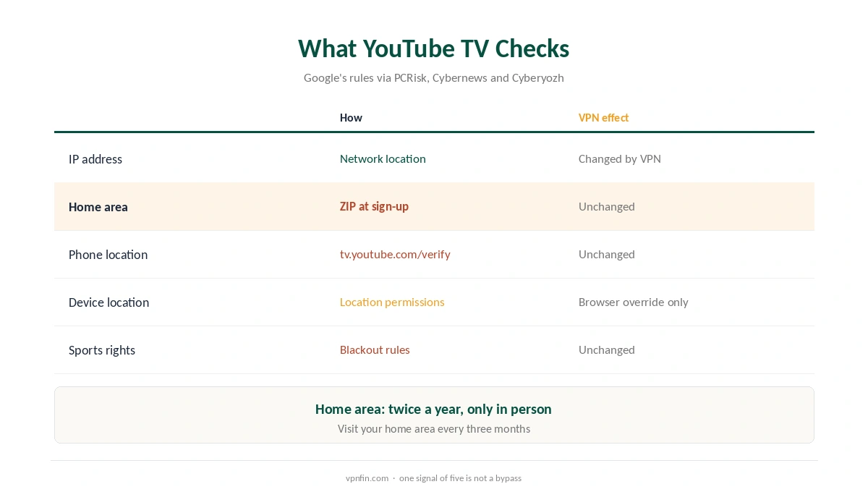Image resolution: width=868 pixels, height=492 pixels.
Task: Select the 'Home area' row label
Action: tap(98, 207)
